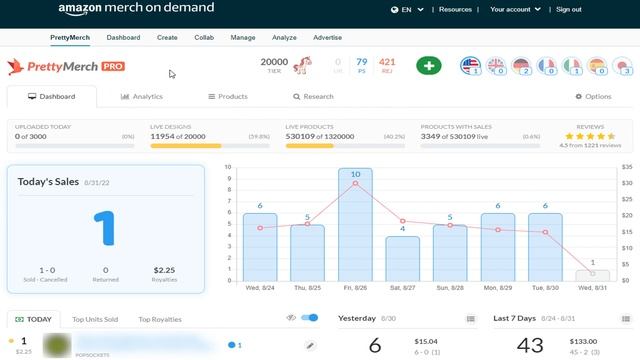The image size is (640, 360).
Task: Click the Options gear icon
Action: point(578,97)
